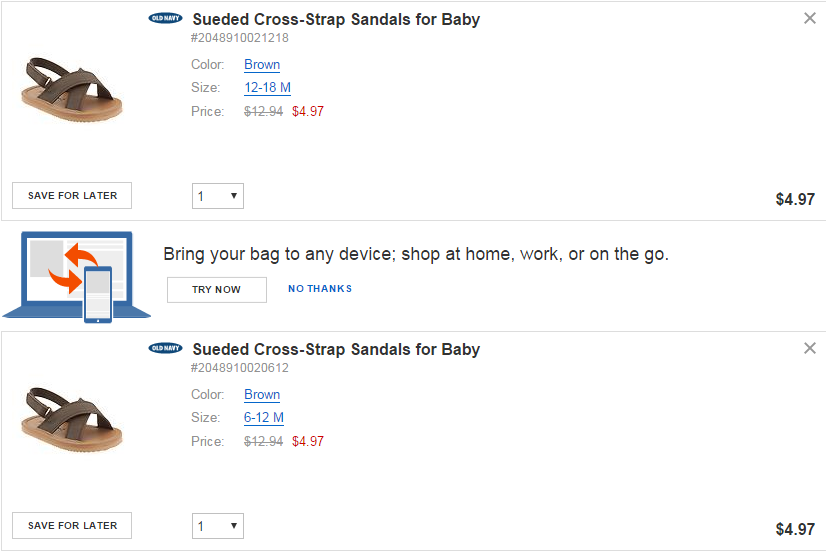This screenshot has width=826, height=555.
Task: Click the device sync illustration icon
Action: click(76, 277)
